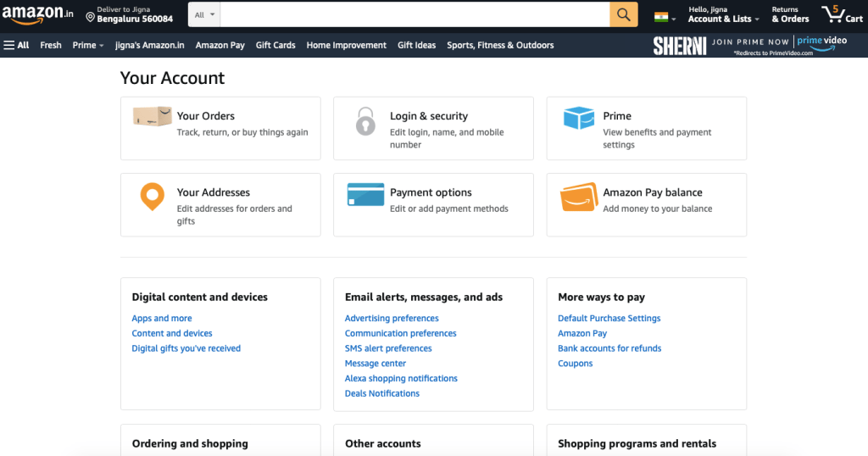This screenshot has width=868, height=456.
Task: Open the Payment options card title
Action: [431, 192]
